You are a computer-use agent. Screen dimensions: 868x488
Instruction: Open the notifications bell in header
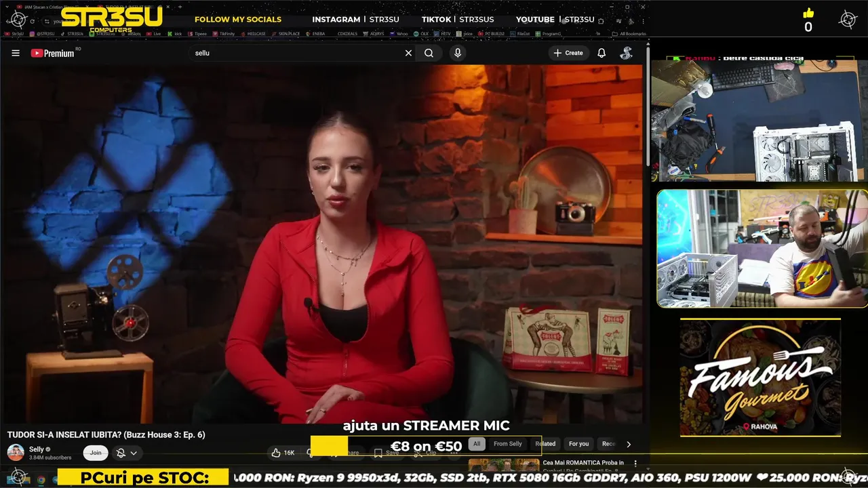(601, 53)
